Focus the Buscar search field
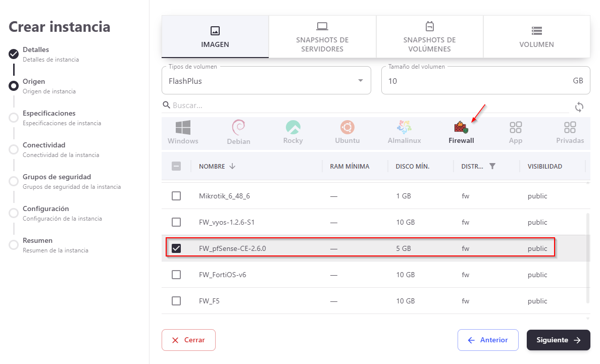This screenshot has height=364, width=600. [x=369, y=106]
